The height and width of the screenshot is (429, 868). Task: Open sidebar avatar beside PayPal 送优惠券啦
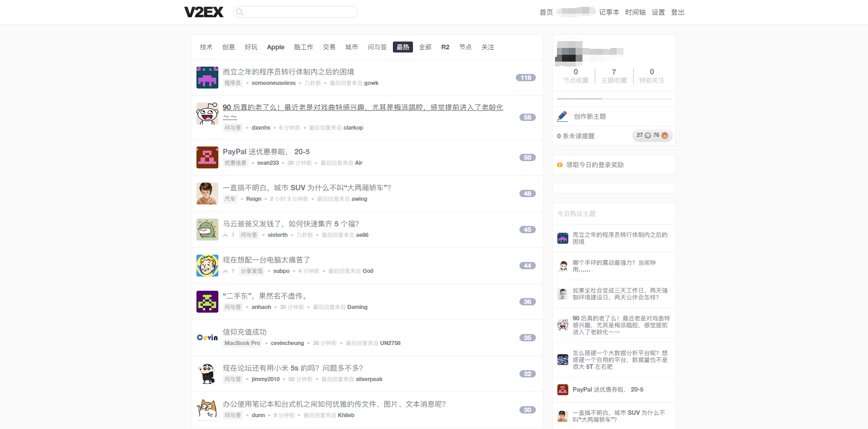[x=563, y=390]
